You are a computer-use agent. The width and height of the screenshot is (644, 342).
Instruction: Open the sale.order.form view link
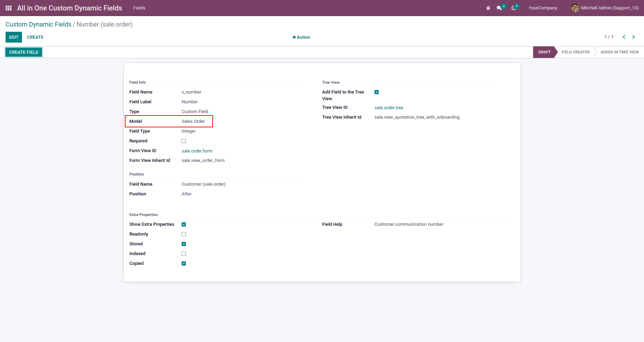197,151
